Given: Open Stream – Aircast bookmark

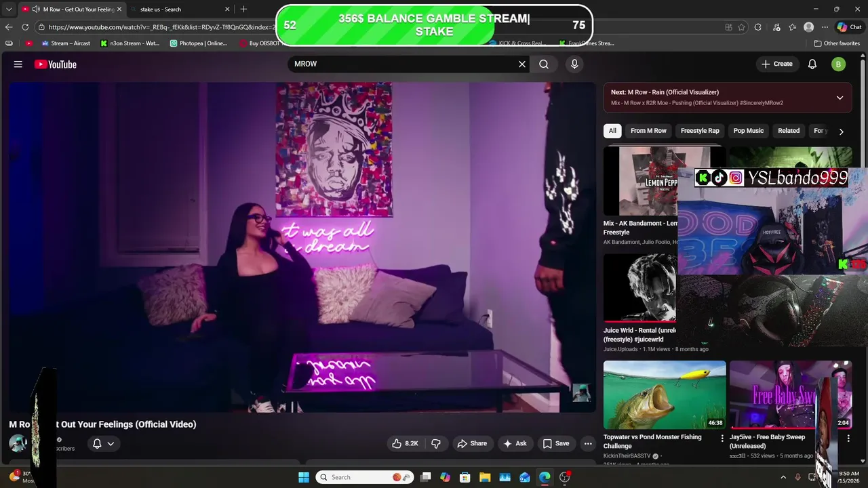Looking at the screenshot, I should [x=65, y=43].
